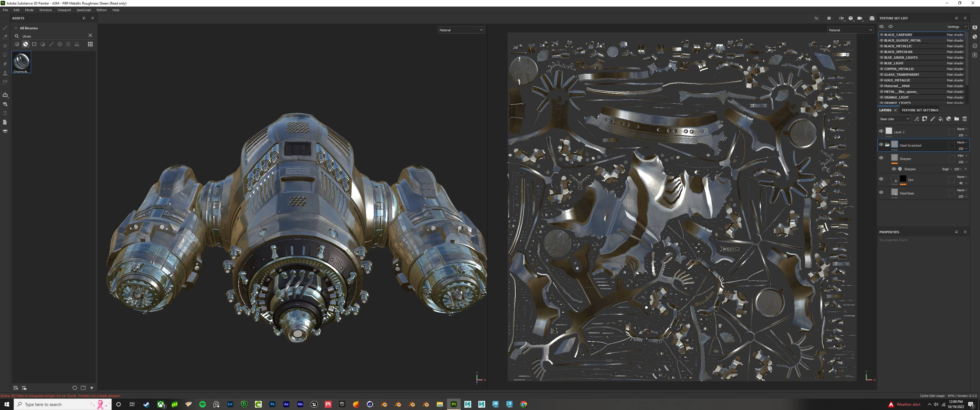
Task: Click the delete layer trash icon
Action: tap(964, 119)
